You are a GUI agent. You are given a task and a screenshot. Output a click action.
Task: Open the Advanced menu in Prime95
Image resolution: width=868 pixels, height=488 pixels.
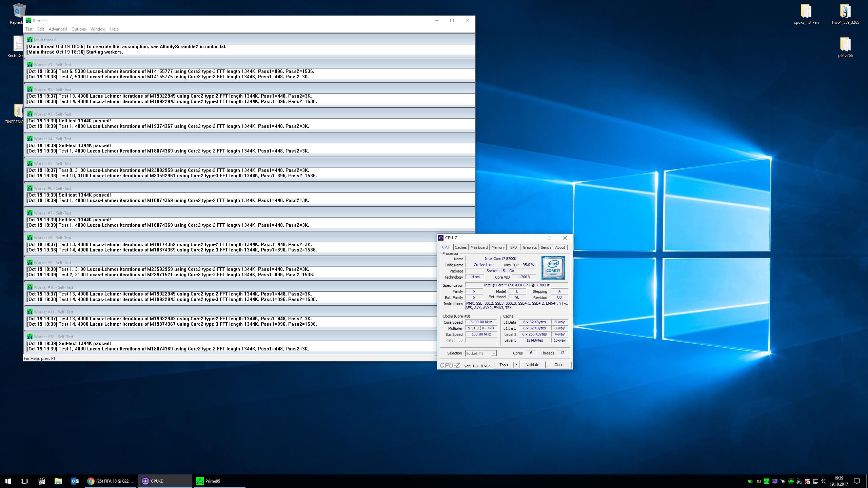click(58, 29)
